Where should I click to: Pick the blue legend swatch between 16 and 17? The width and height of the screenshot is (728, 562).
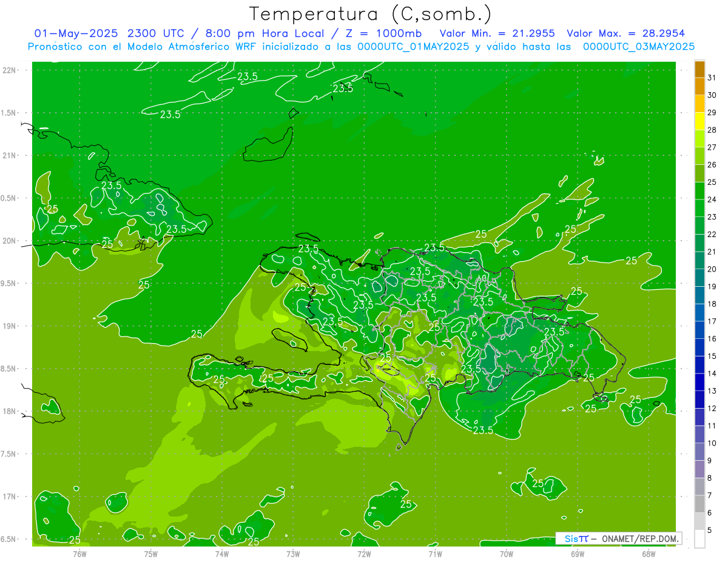699,330
